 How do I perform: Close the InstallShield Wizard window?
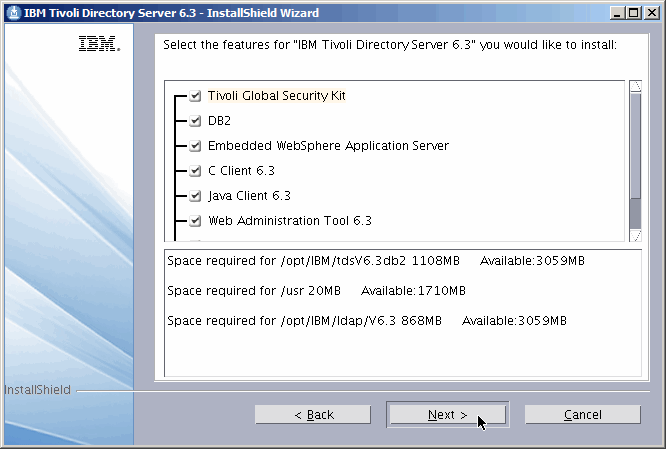pos(651,13)
